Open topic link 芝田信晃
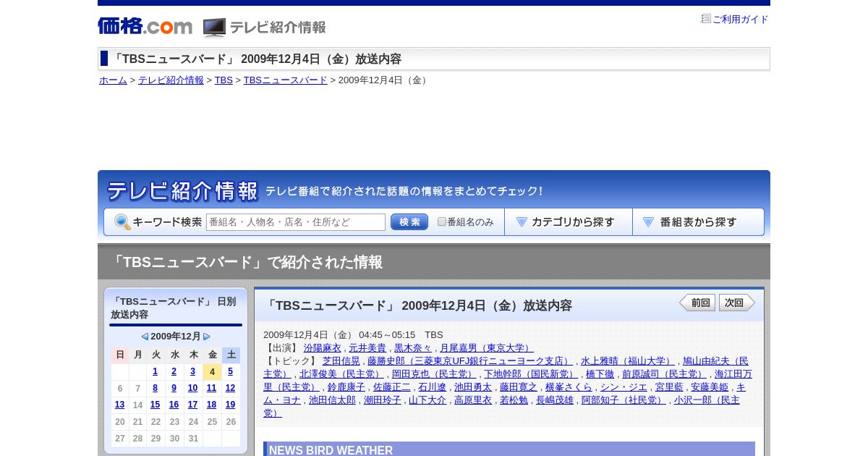The image size is (868, 456). 341,361
